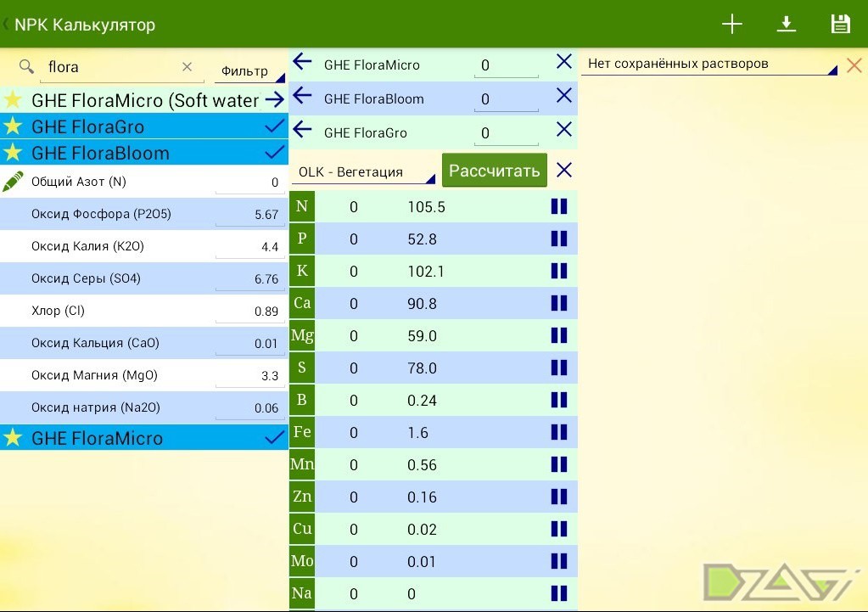Viewport: 868px width, 612px height.
Task: Clear the OLK - Вегетация profile with X
Action: (564, 170)
